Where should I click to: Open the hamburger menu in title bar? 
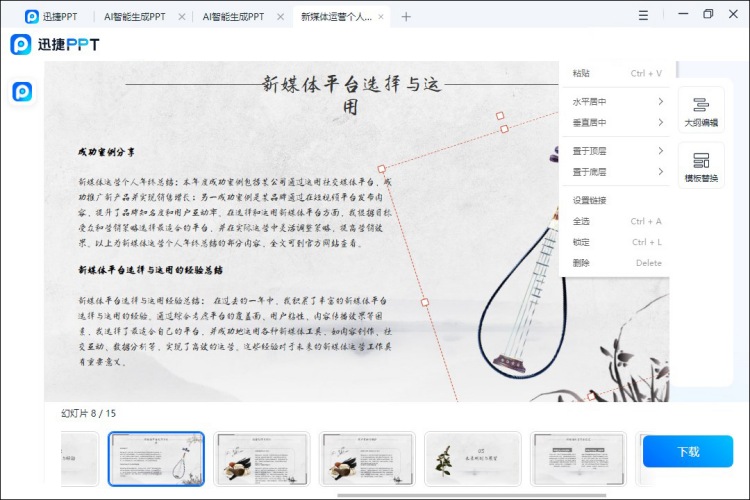tap(643, 16)
